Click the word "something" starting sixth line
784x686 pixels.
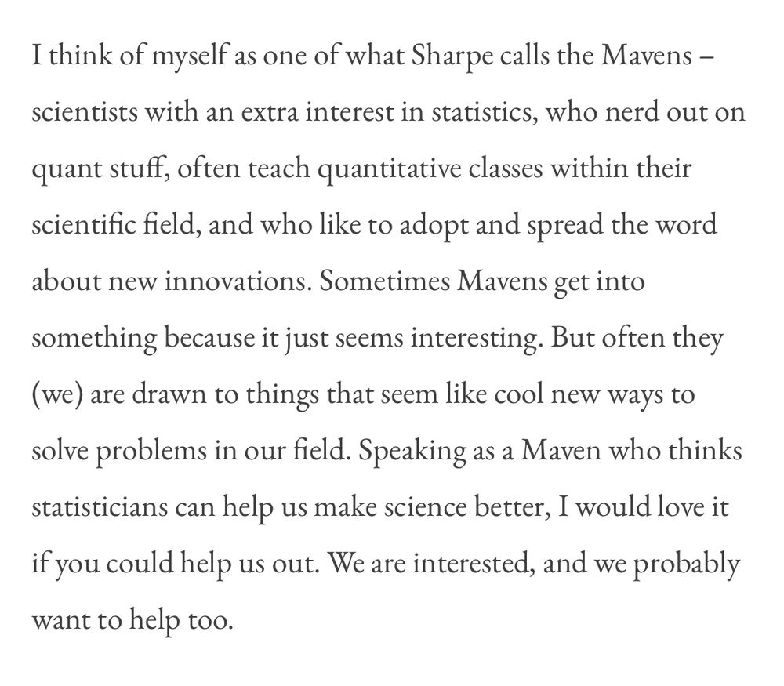[x=94, y=339]
